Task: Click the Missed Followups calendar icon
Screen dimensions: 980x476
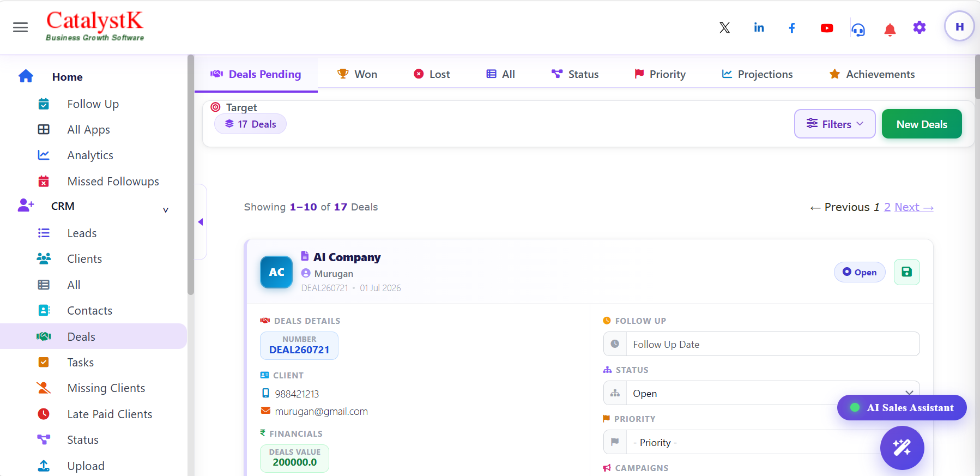Action: coord(44,181)
